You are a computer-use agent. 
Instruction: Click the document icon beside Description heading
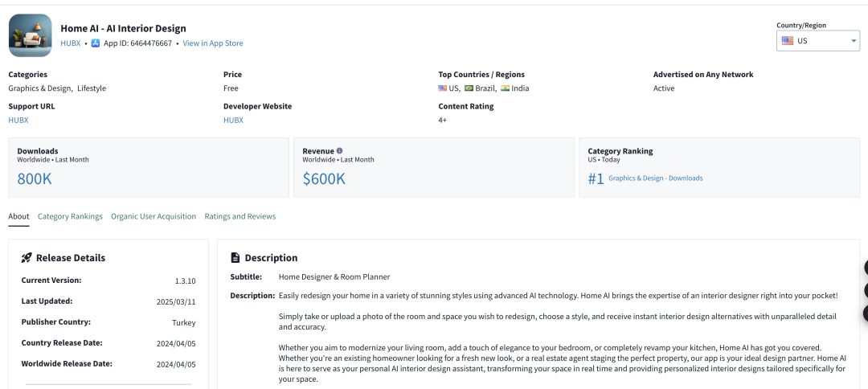coord(235,258)
